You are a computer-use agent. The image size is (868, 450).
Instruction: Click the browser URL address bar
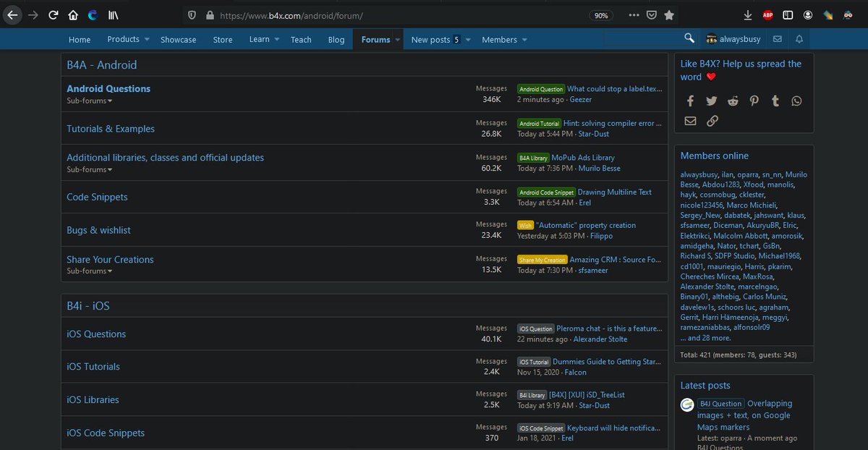(x=398, y=14)
